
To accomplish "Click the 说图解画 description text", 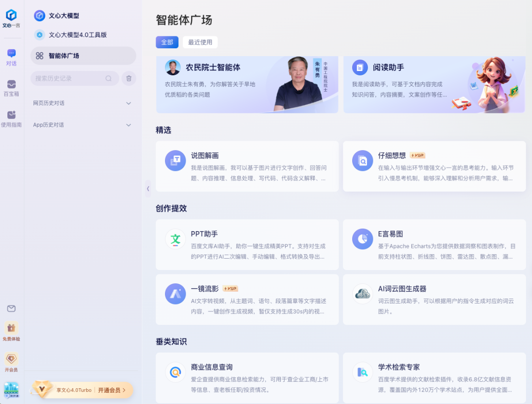I will tap(259, 173).
